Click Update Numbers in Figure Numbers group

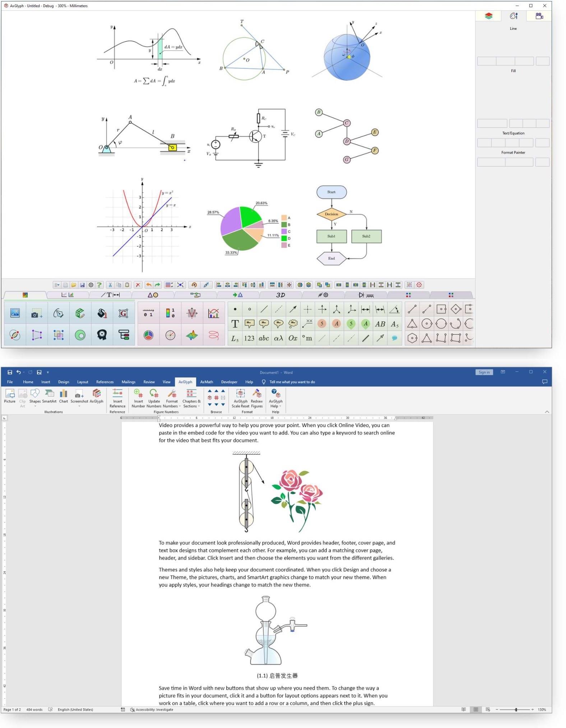[154, 398]
